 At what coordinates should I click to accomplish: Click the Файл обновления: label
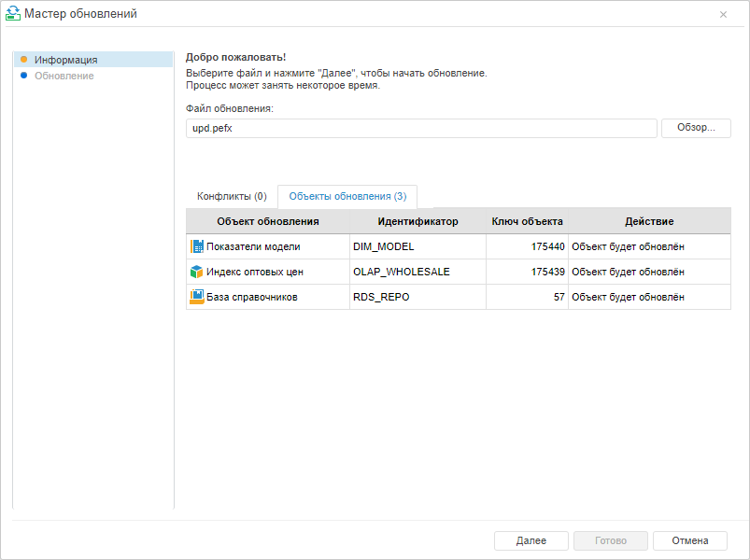tap(230, 109)
